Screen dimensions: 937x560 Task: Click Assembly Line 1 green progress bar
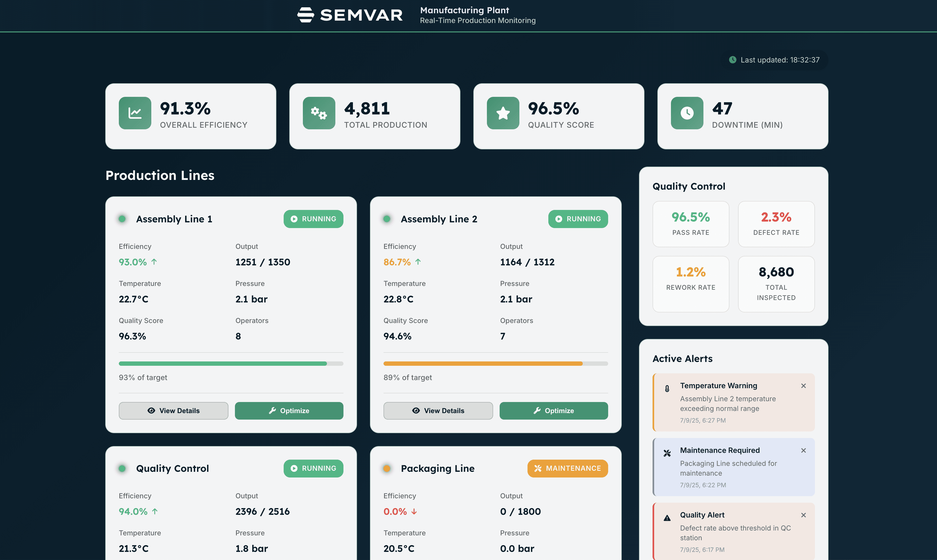click(x=223, y=363)
